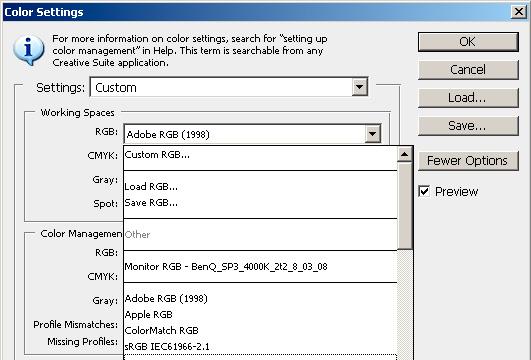531x360 pixels.
Task: Select Adobe RGB (1998) in list
Action: pos(260,299)
